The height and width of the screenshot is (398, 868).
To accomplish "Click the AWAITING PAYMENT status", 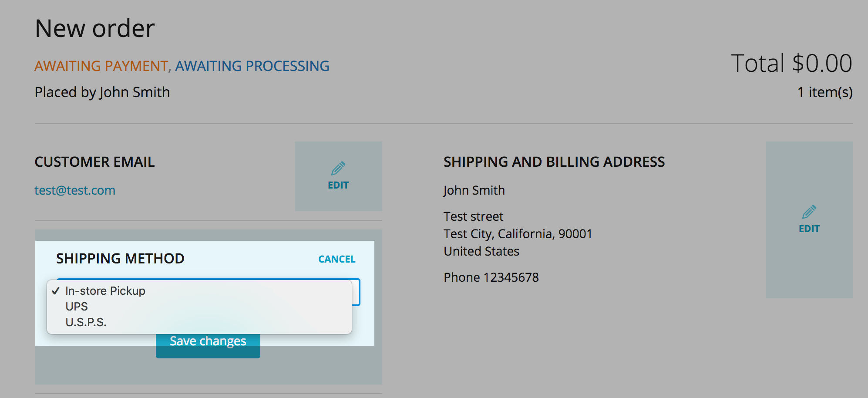I will pos(101,66).
